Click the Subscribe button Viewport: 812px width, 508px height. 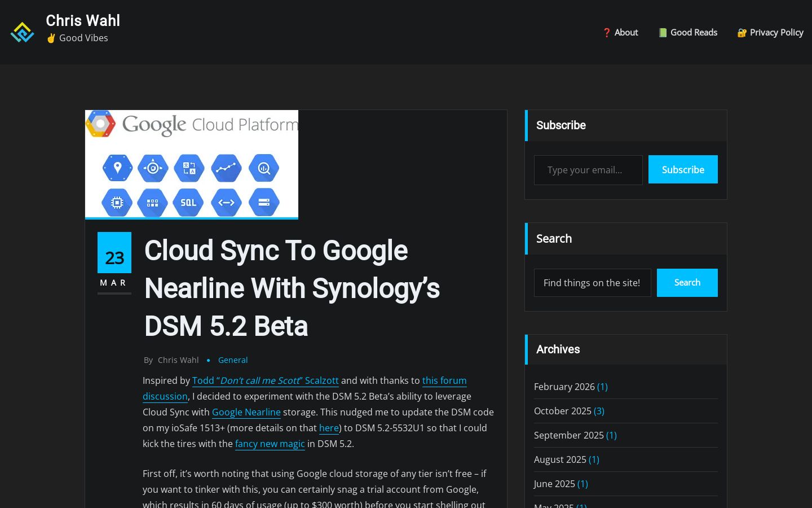point(683,169)
